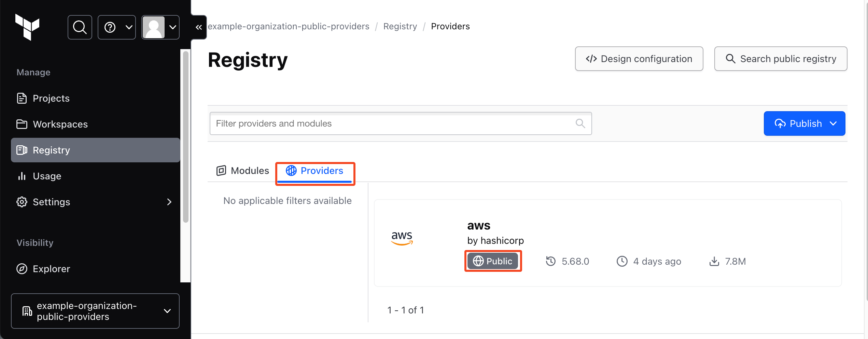
Task: Click the Filter providers and modules field
Action: pos(393,123)
